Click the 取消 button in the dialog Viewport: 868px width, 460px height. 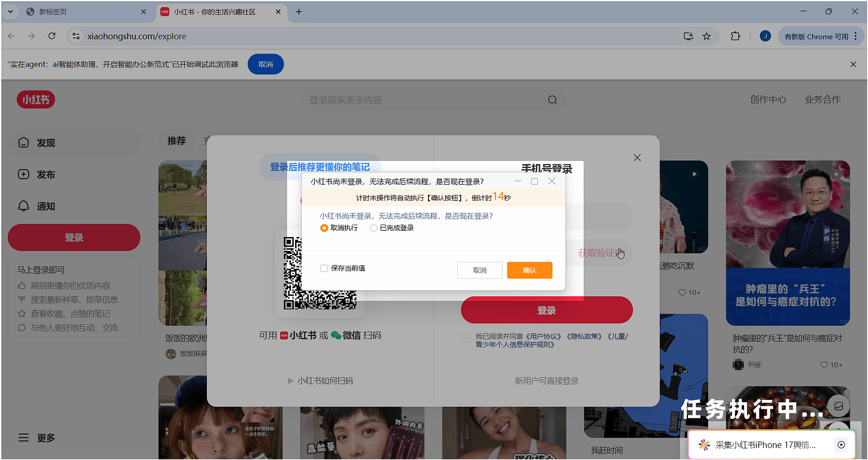480,270
